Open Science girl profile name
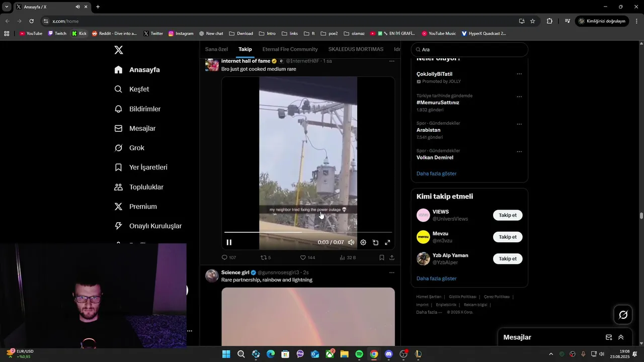644x362 pixels. tap(235, 273)
